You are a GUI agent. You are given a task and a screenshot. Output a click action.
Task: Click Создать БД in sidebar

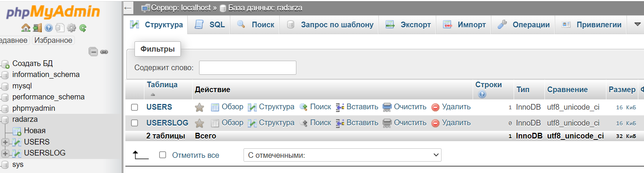pos(32,63)
